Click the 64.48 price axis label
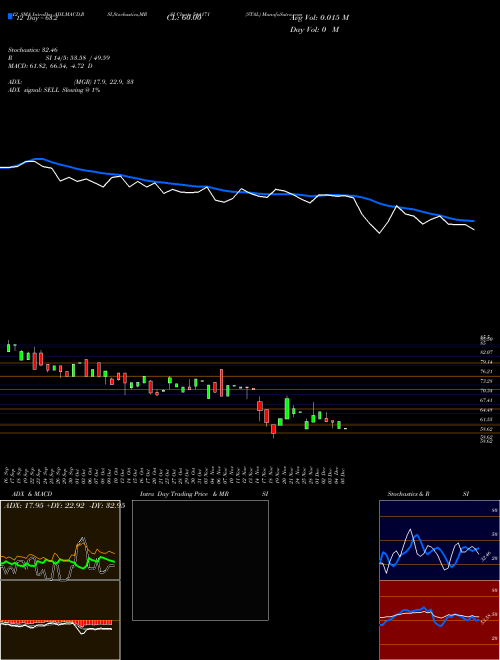Viewport: 500px width, 660px height. click(x=487, y=410)
